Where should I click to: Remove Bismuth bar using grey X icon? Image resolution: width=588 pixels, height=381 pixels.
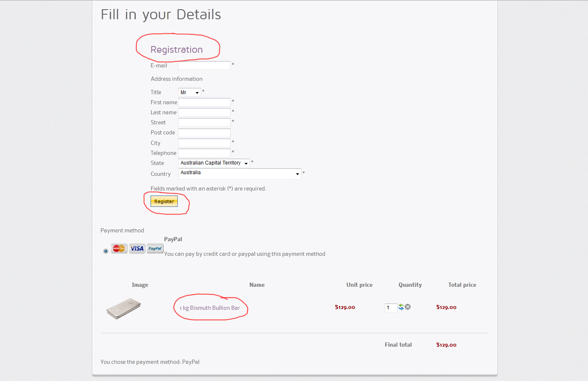coord(408,307)
